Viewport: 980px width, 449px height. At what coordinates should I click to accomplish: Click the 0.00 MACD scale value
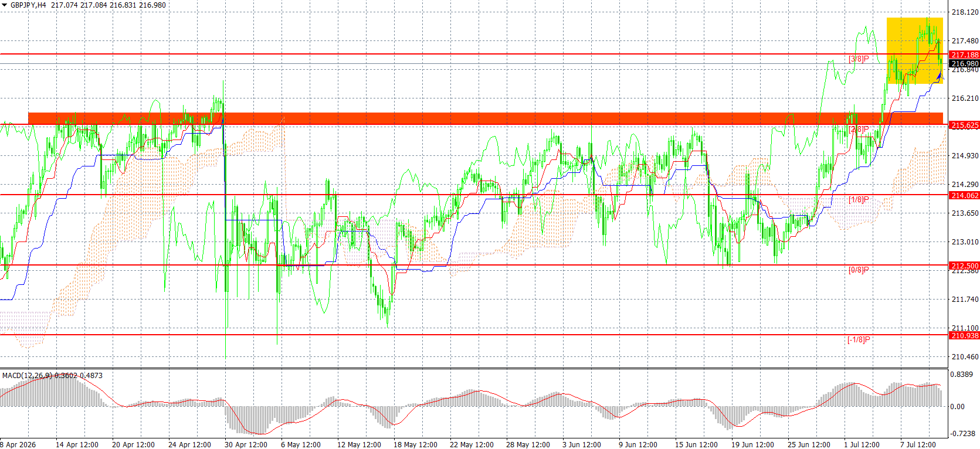point(958,406)
